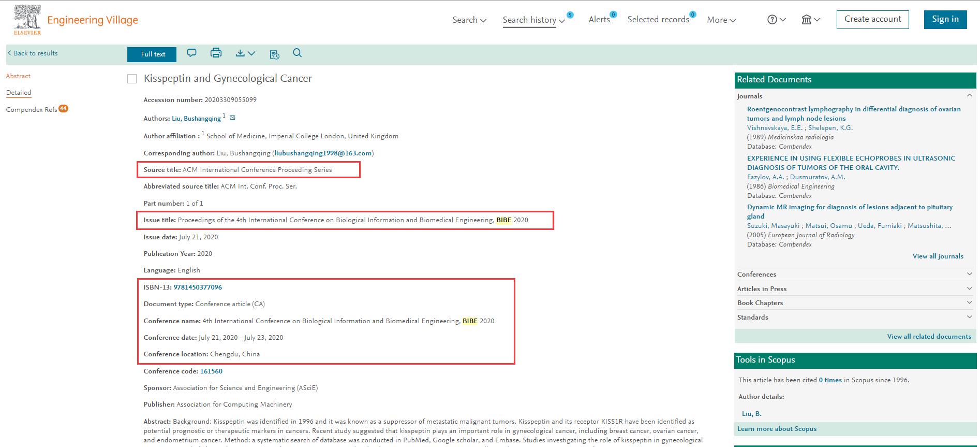
Task: Open the More dropdown menu
Action: 721,20
